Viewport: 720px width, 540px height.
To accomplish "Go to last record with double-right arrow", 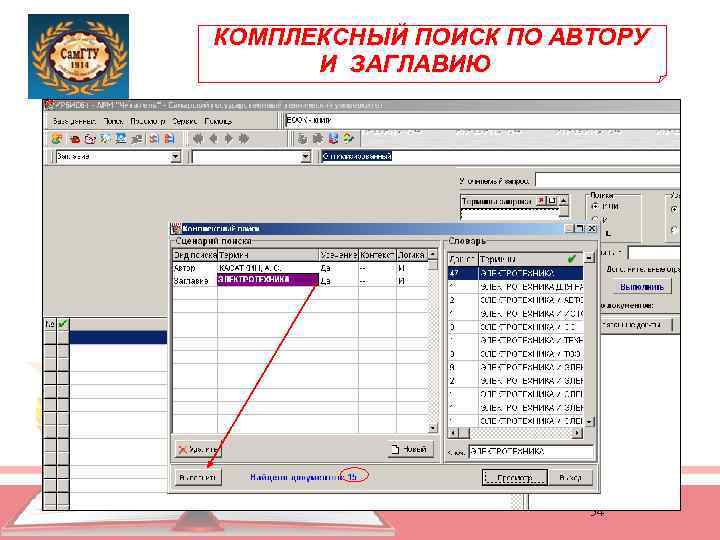I will (244, 138).
